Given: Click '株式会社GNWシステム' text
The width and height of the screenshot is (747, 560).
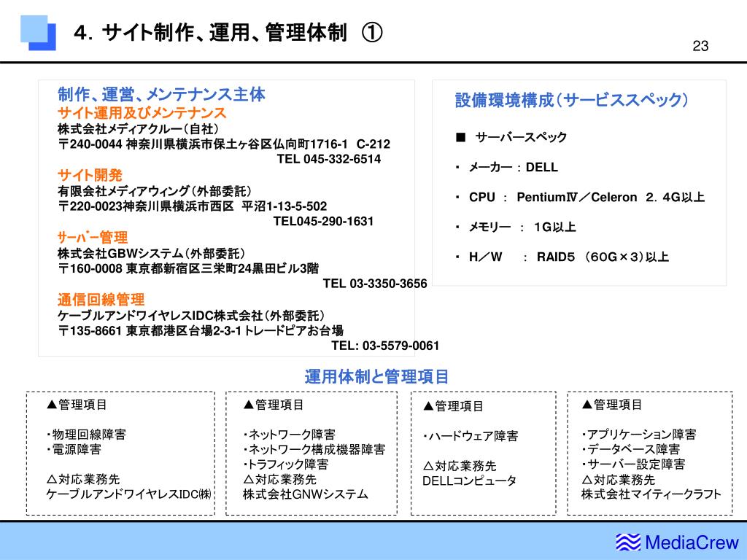Looking at the screenshot, I should point(306,494).
